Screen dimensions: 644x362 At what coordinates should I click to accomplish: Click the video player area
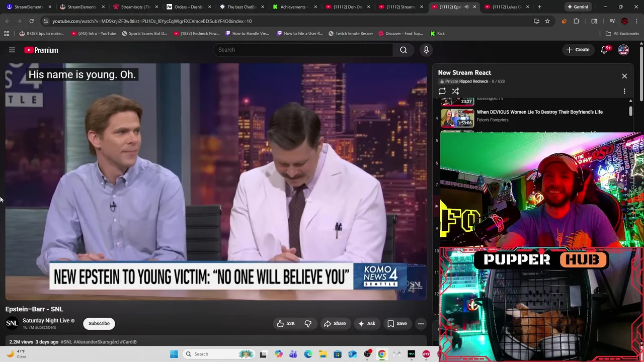(216, 181)
